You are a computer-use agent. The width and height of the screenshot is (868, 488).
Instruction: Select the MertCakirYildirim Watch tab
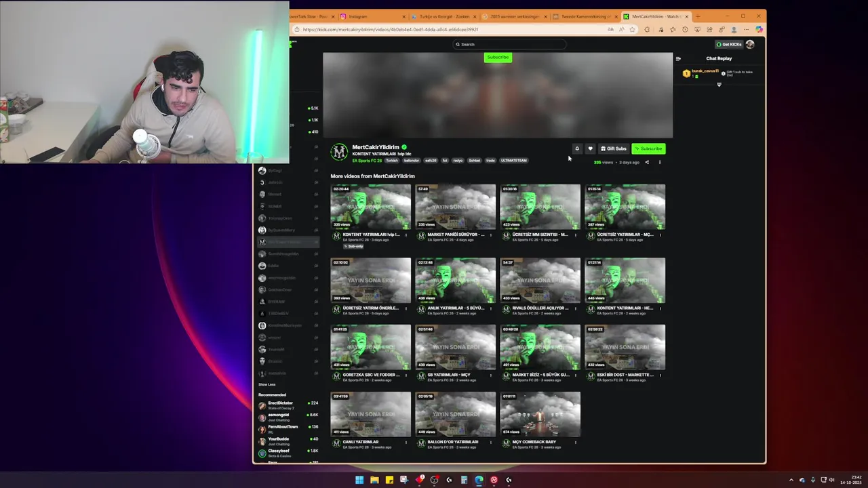click(x=656, y=16)
